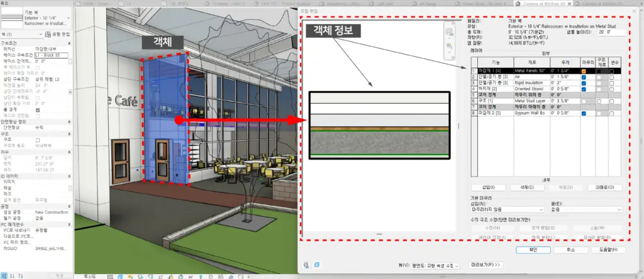Collapse the IFC 매개변수 property group
This screenshot has height=279, width=644.
[x=69, y=224]
